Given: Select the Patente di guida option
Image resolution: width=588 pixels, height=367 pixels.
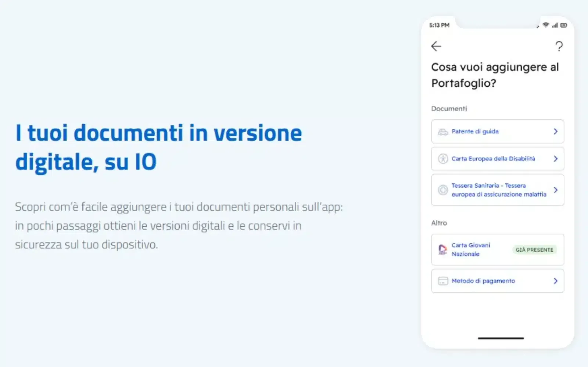Looking at the screenshot, I should click(475, 132).
